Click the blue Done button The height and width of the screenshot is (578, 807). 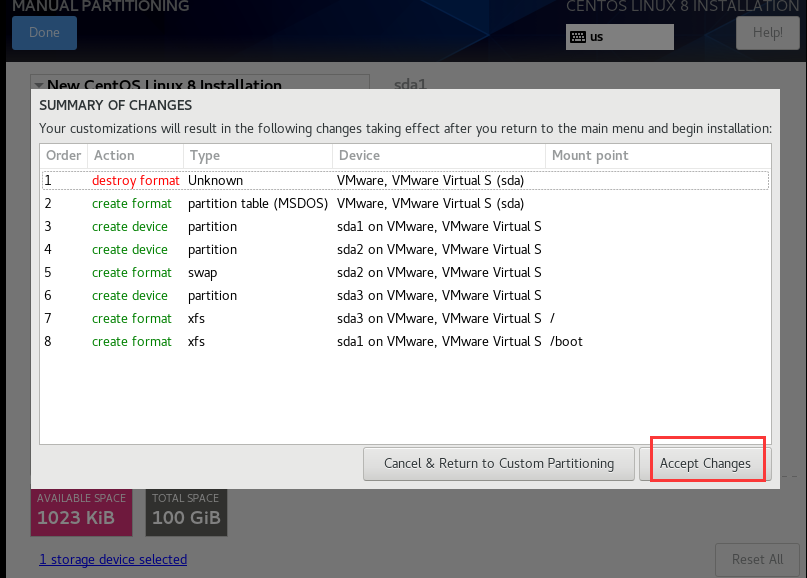(44, 33)
